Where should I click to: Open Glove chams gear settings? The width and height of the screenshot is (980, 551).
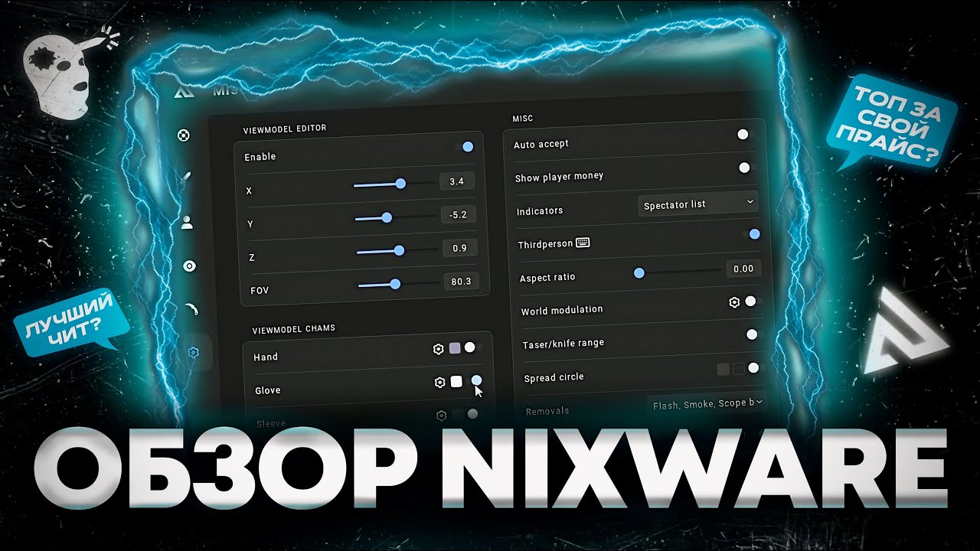point(439,382)
